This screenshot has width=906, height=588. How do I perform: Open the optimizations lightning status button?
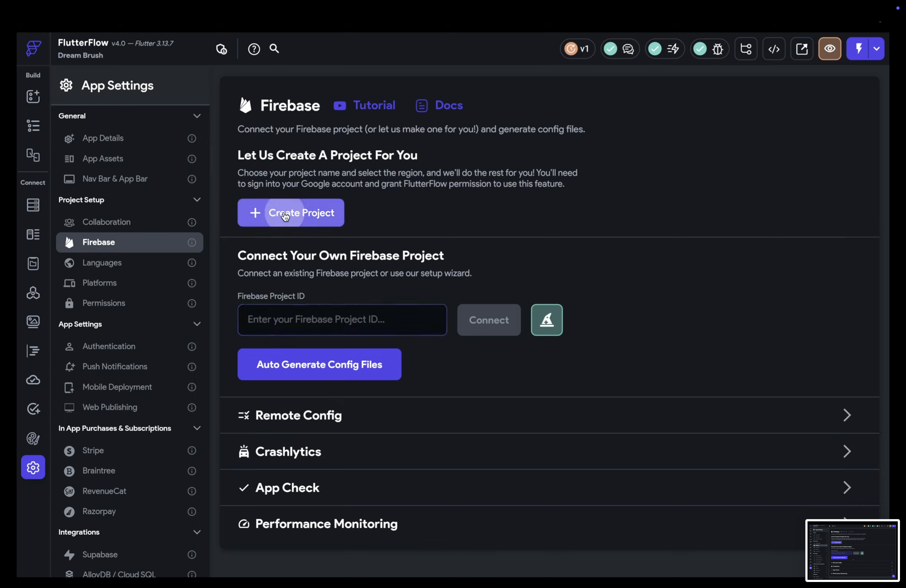pos(665,49)
